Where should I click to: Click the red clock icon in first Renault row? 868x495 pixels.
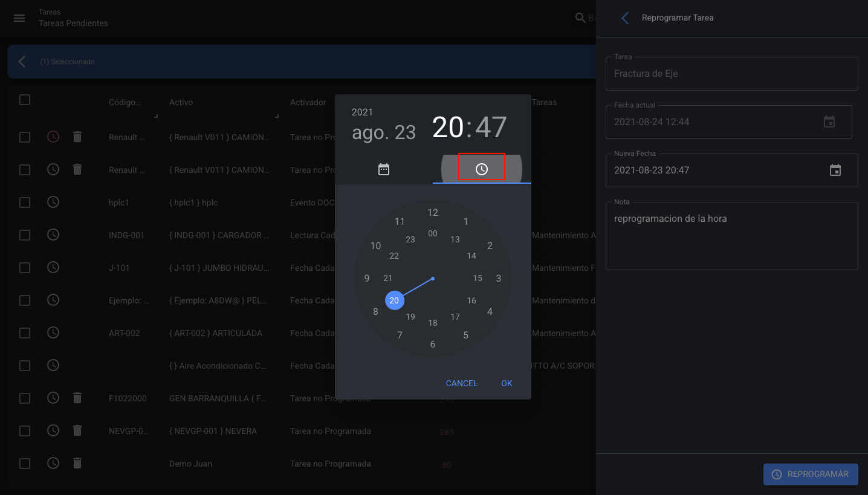coord(53,137)
